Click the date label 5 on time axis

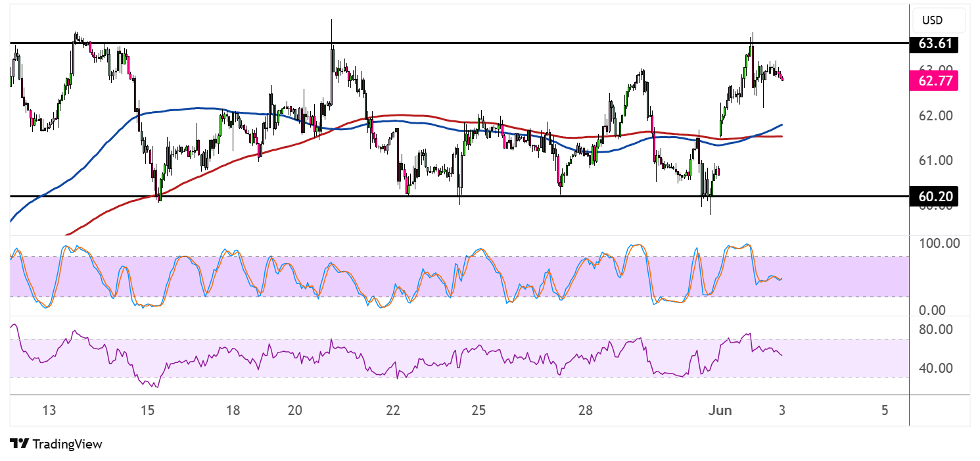885,411
